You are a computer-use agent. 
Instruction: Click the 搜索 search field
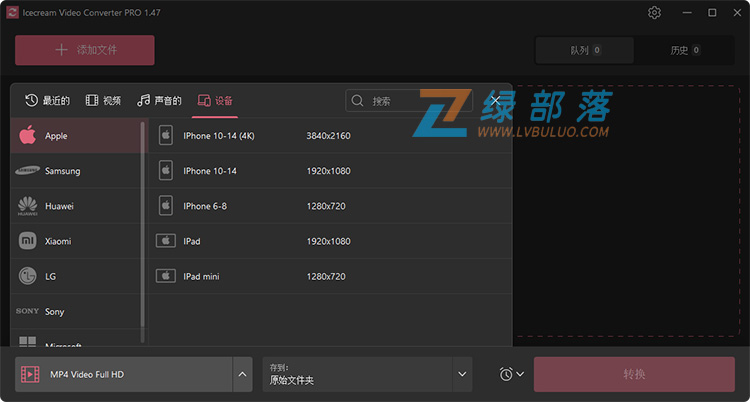click(x=409, y=101)
